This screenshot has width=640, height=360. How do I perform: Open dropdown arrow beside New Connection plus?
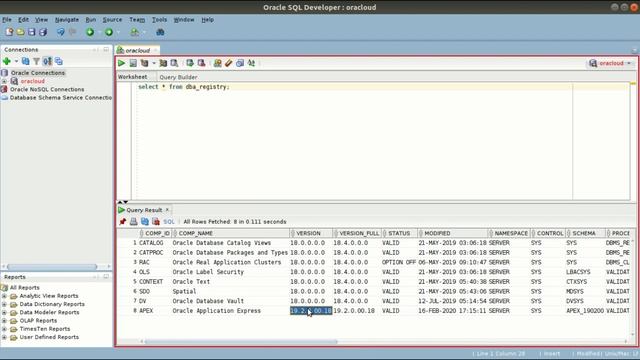pos(16,61)
